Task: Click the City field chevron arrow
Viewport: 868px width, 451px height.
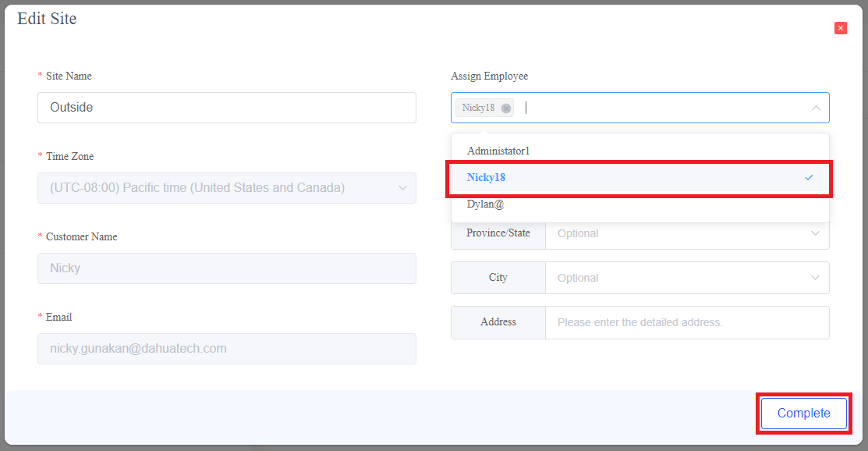Action: point(816,278)
